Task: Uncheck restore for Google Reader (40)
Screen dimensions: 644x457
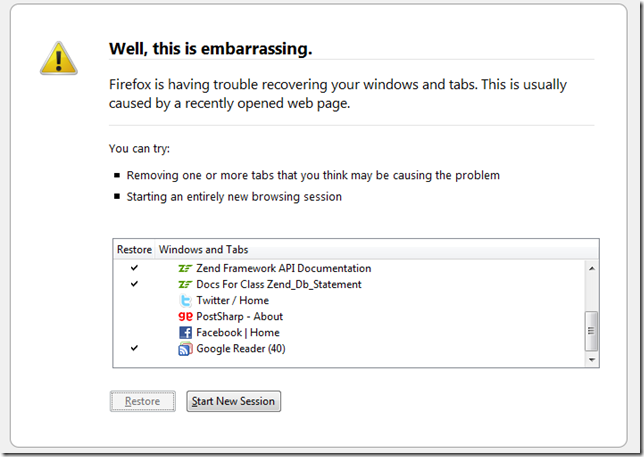Action: (134, 349)
